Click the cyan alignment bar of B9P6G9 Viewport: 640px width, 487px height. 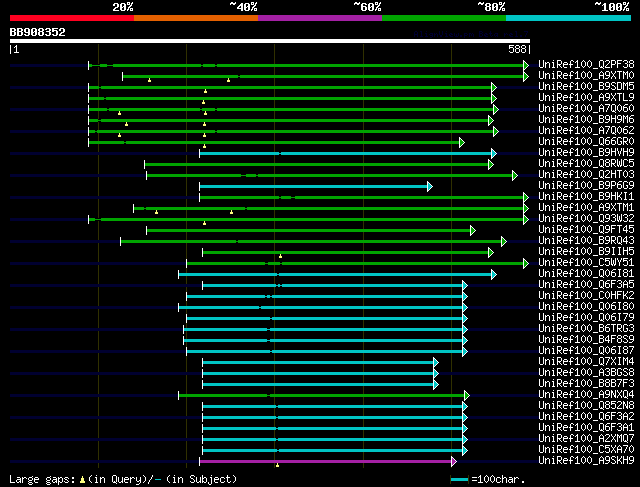pyautogui.click(x=313, y=187)
